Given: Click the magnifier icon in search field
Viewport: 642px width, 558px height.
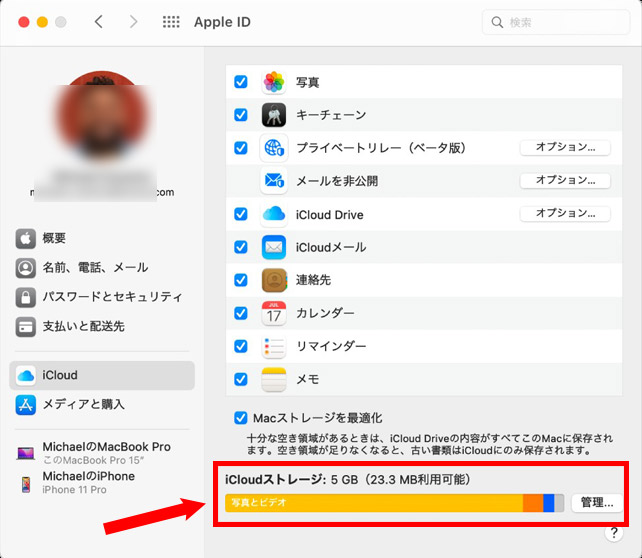Looking at the screenshot, I should [497, 22].
